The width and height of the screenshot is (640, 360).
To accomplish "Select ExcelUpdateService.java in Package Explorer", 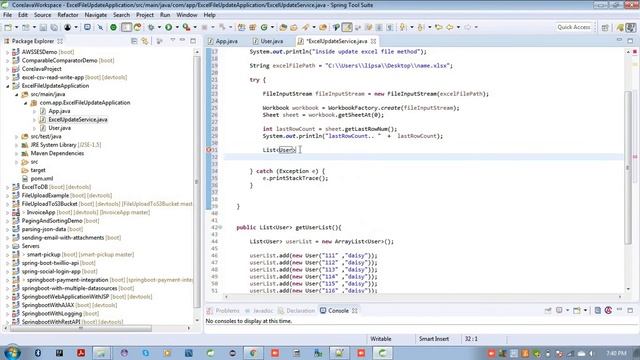I will point(78,120).
